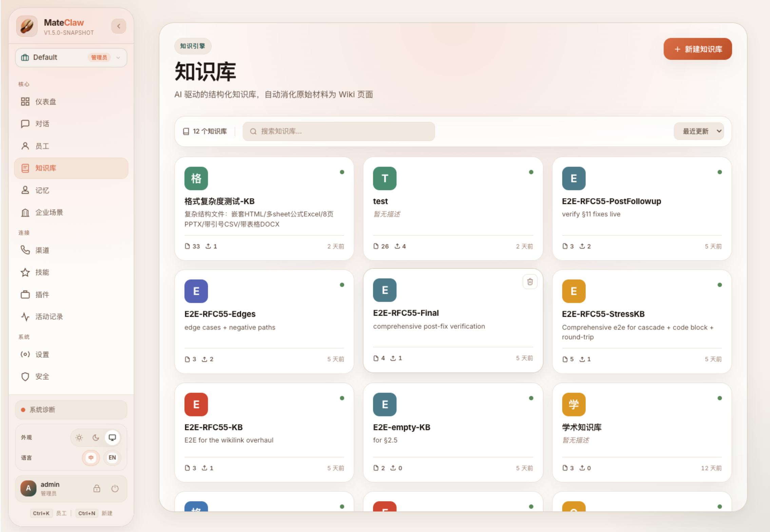Open the test knowledge base title

[380, 201]
